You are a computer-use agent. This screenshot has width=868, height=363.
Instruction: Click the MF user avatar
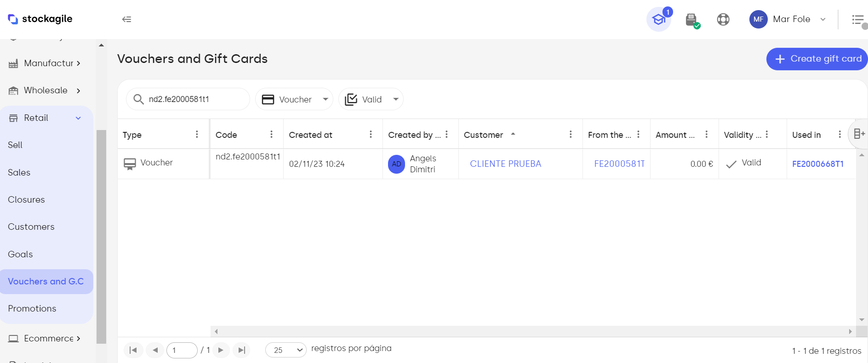point(758,19)
